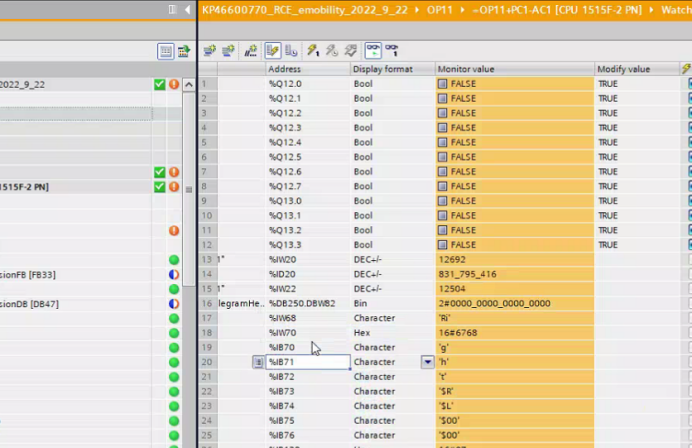Click scroll-up arrow of left panel scrollbar
This screenshot has width=692, height=448.
(189, 84)
